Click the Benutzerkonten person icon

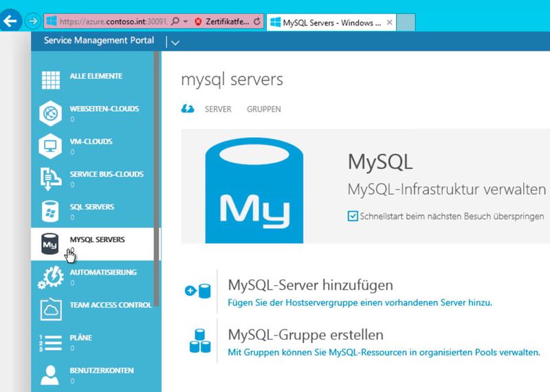point(49,375)
